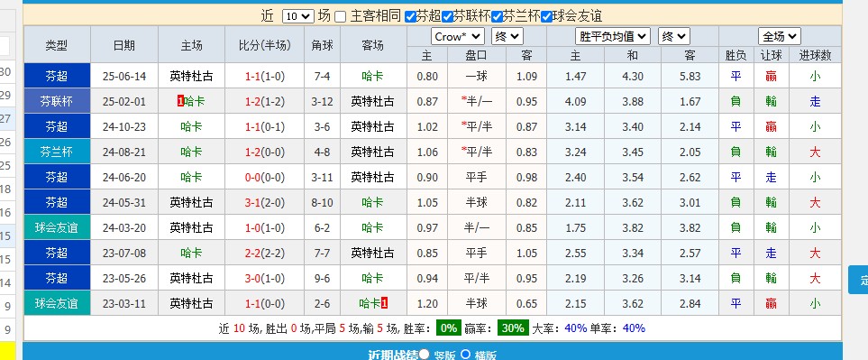The height and width of the screenshot is (360, 868).
Task: Open the 终 dropdown next to Crow*
Action: [507, 37]
